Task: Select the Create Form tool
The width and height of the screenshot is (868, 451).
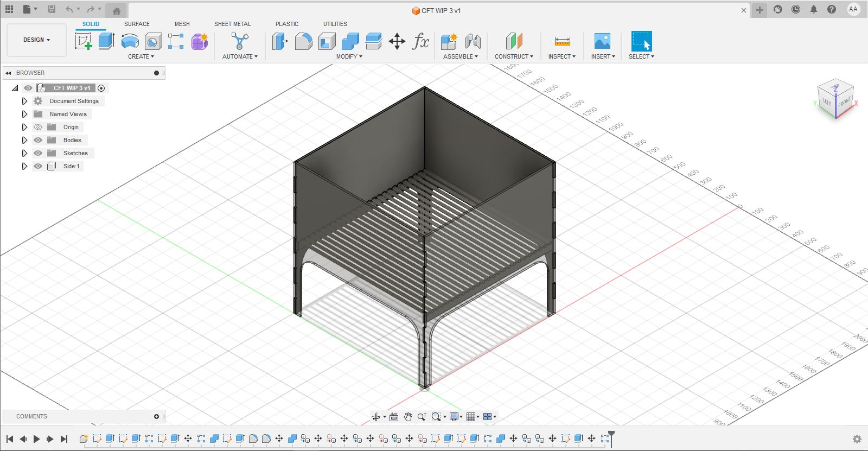Action: (x=200, y=41)
